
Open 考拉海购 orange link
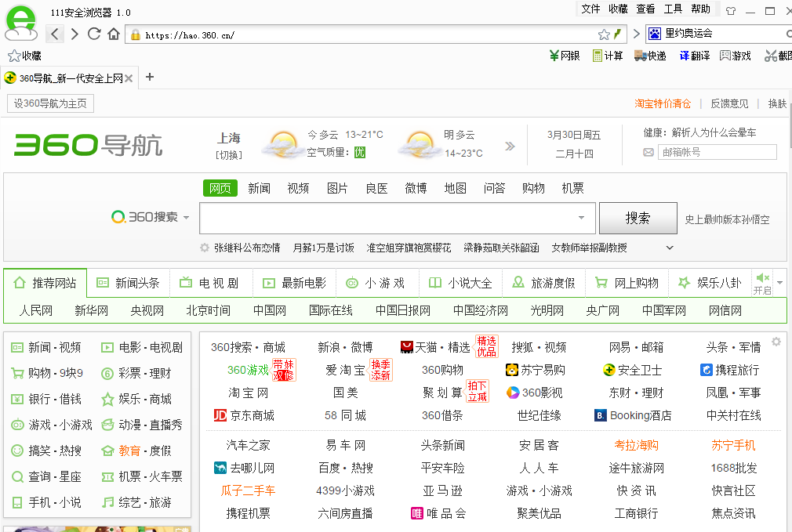pos(637,445)
